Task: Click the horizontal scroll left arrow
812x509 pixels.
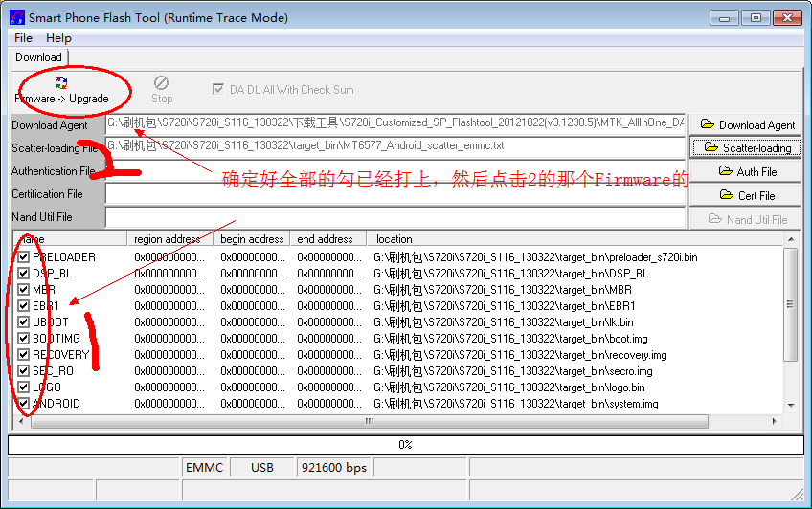Action: pos(21,421)
